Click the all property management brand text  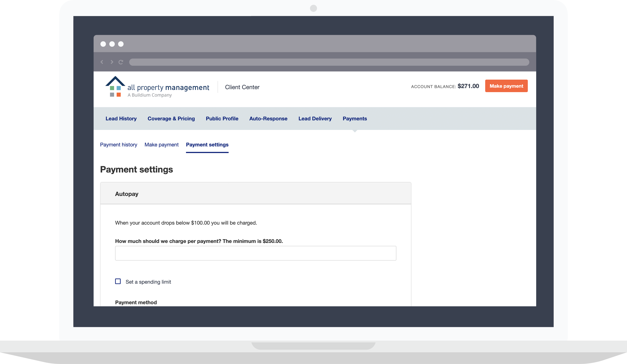(168, 88)
